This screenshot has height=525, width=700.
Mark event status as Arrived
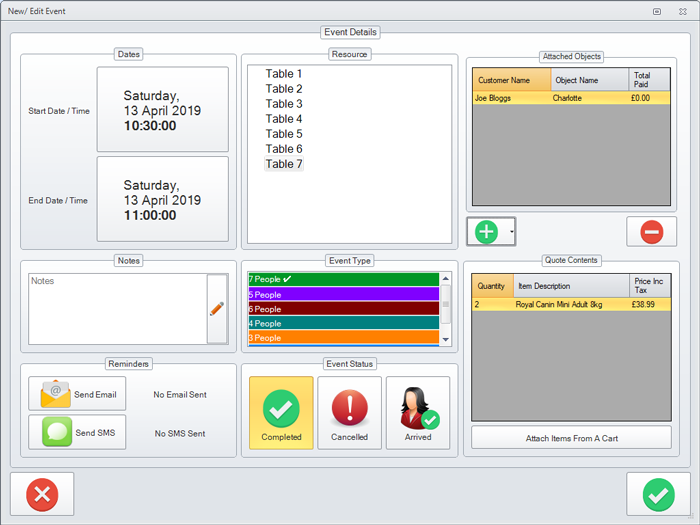(418, 413)
